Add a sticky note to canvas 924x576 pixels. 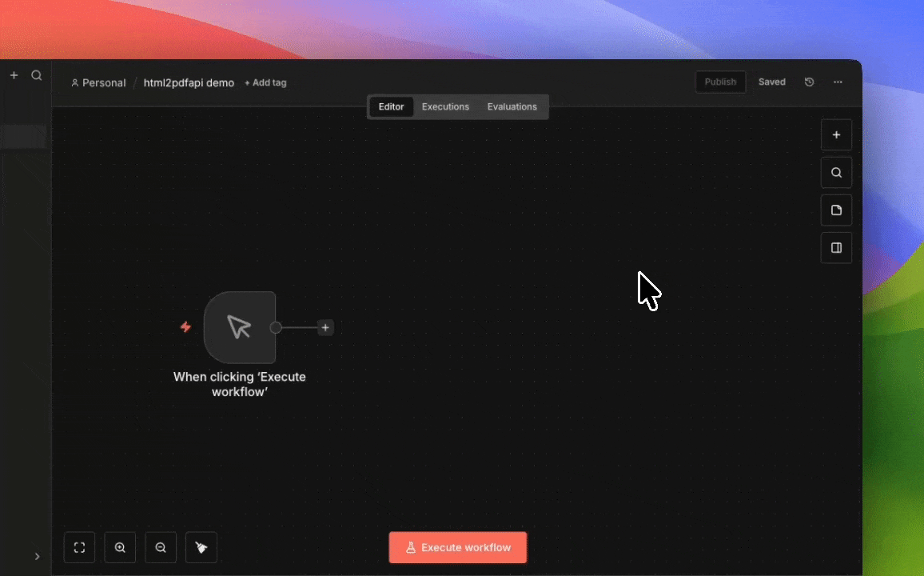tap(836, 210)
